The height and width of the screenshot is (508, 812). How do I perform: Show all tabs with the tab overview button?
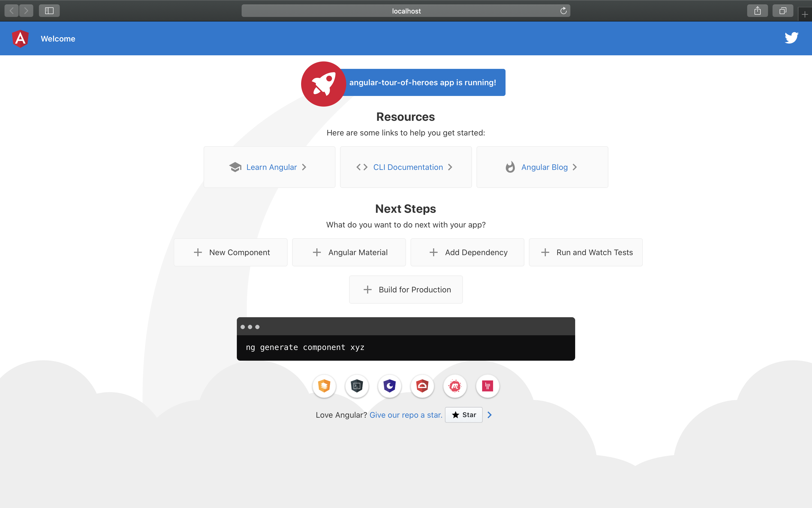click(782, 11)
